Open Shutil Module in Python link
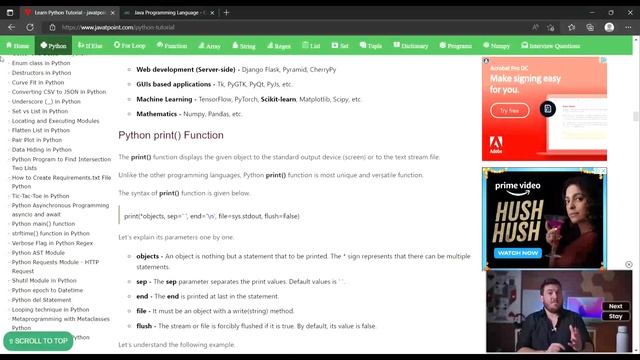This screenshot has height=360, width=640. click(44, 280)
